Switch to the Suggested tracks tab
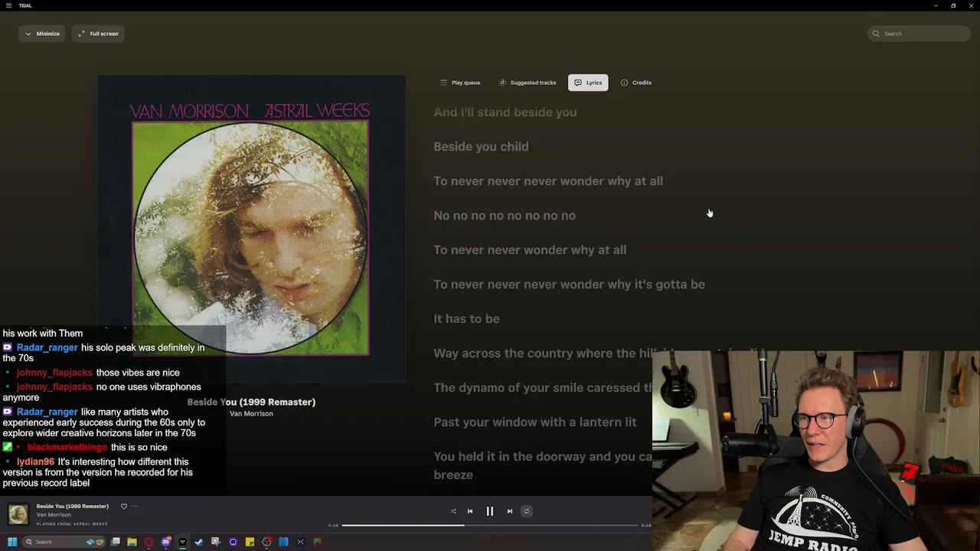 [x=528, y=83]
